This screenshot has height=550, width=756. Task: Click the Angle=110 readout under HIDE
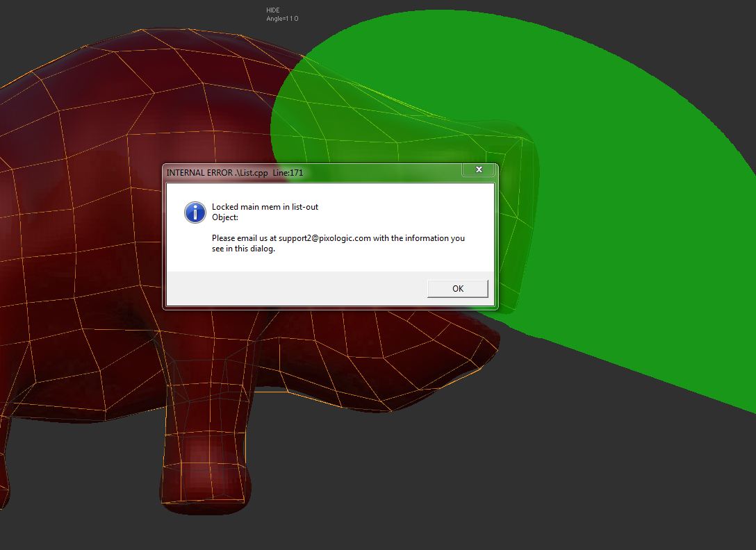281,19
